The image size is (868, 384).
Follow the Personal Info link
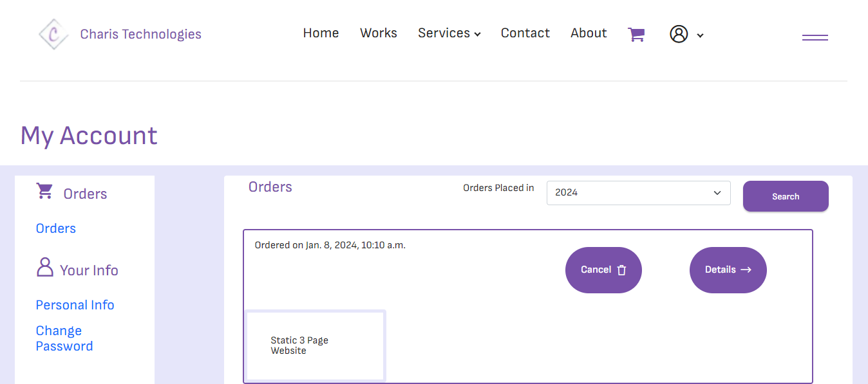point(75,304)
